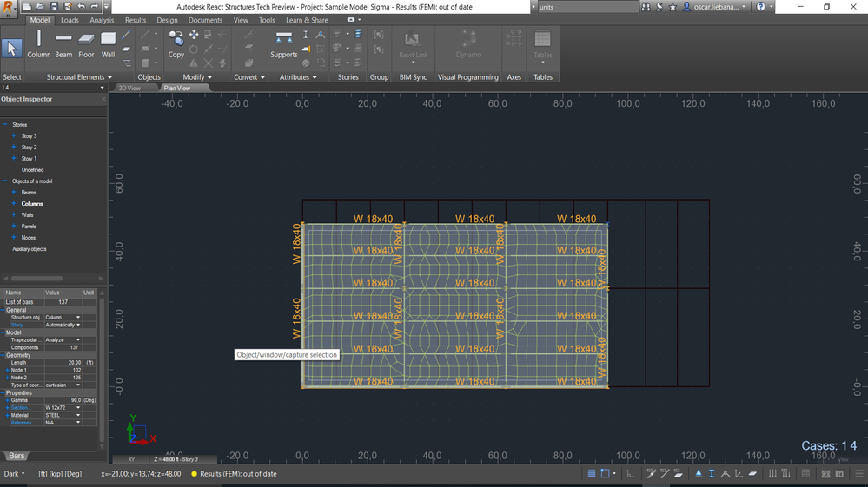Redo action in quick access toolbar
Viewport: 868px width, 487px height.
point(94,7)
